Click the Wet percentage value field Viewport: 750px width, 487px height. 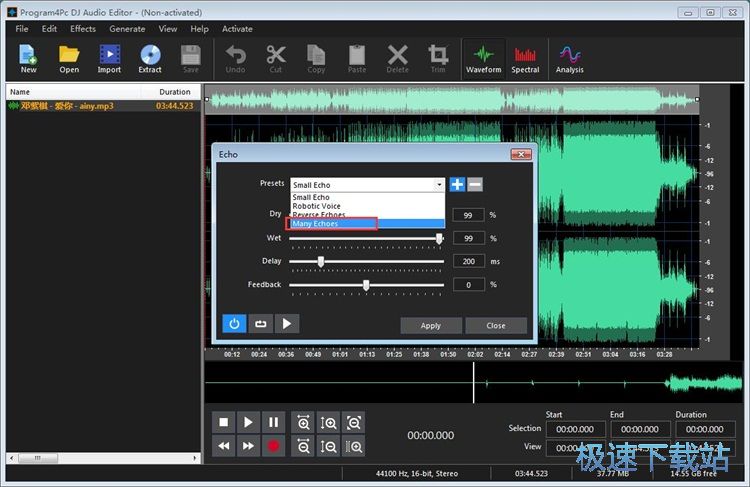469,238
